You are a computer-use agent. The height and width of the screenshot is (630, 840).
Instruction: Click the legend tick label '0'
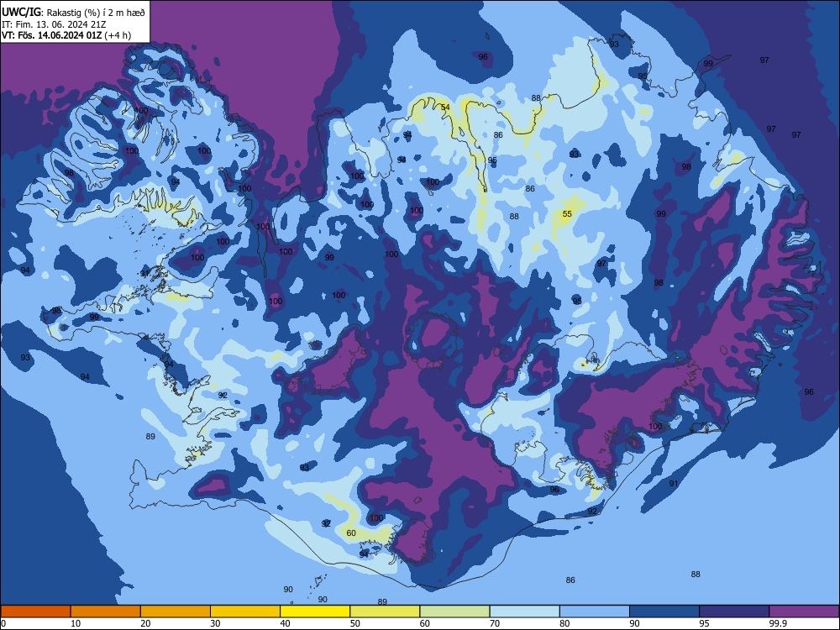[3, 623]
